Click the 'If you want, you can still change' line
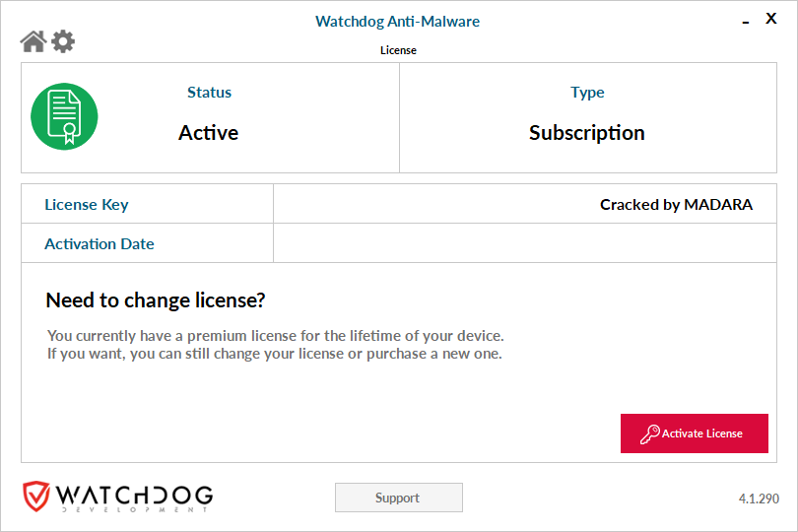The height and width of the screenshot is (532, 798). click(275, 354)
